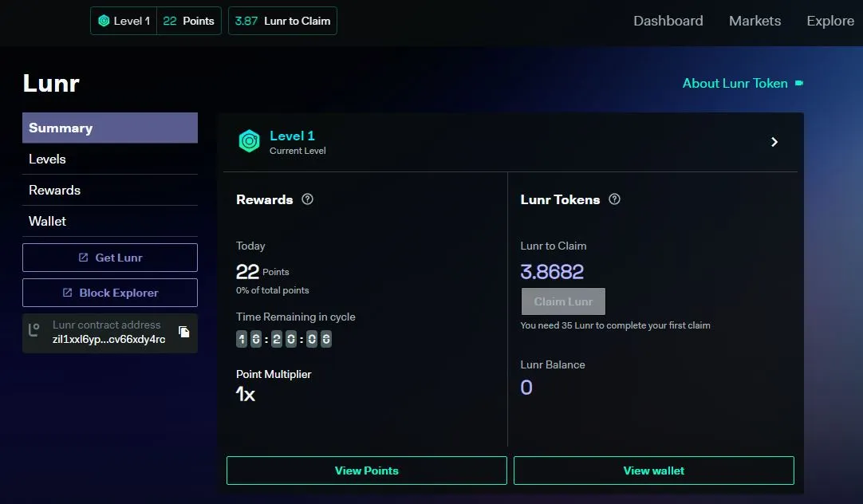Viewport: 863px width, 504px height.
Task: Open the Lunr Tokens help question-mark icon
Action: click(x=614, y=199)
